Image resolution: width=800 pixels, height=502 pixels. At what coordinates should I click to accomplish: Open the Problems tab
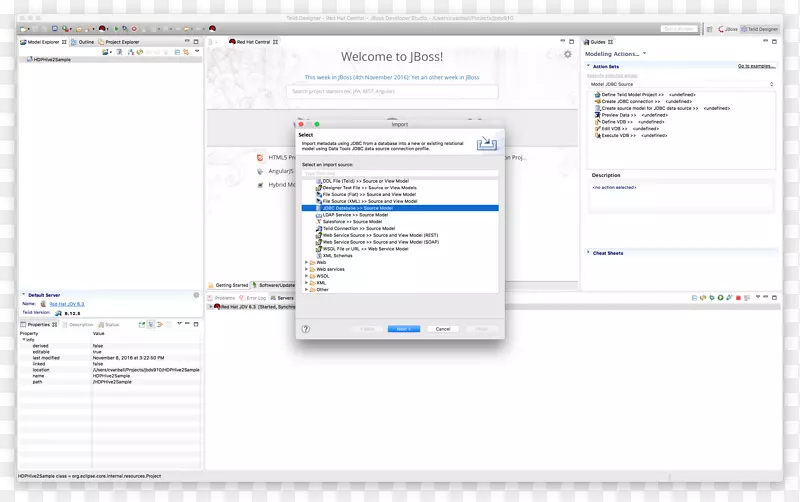(221, 298)
